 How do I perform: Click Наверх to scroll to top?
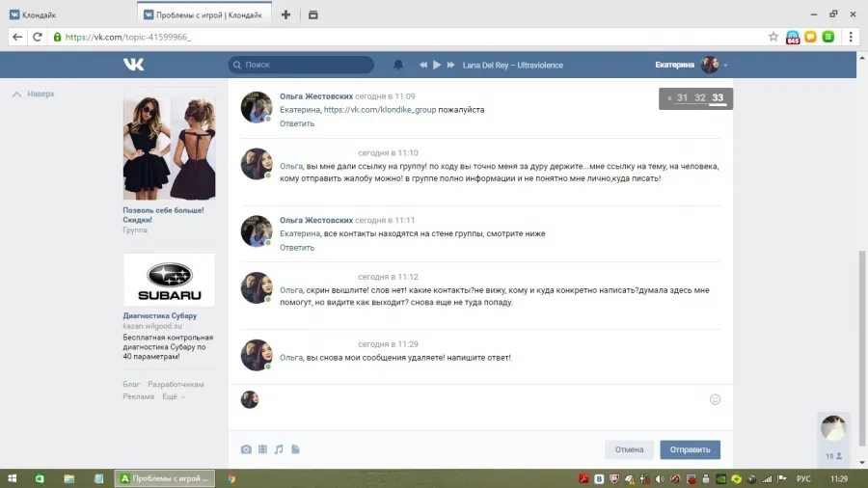click(x=34, y=95)
